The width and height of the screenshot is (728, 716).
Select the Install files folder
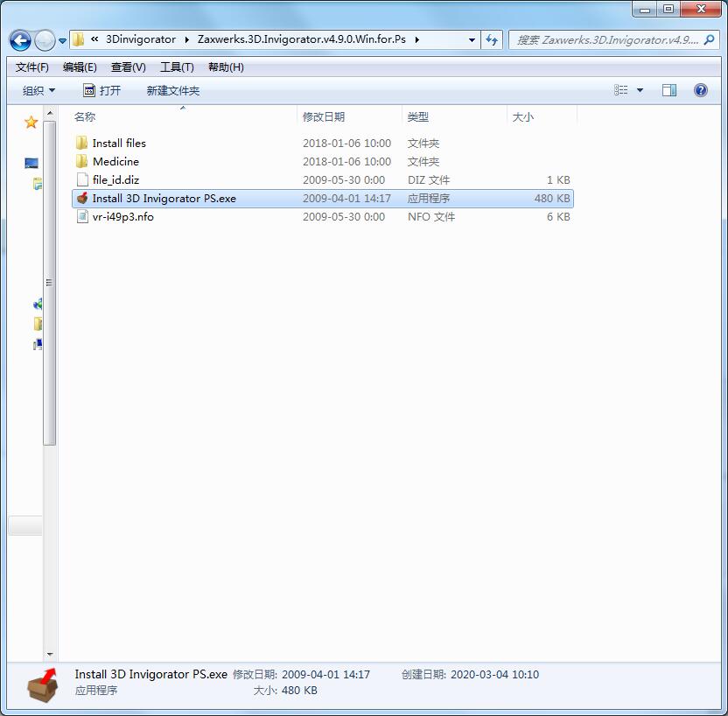click(x=119, y=143)
